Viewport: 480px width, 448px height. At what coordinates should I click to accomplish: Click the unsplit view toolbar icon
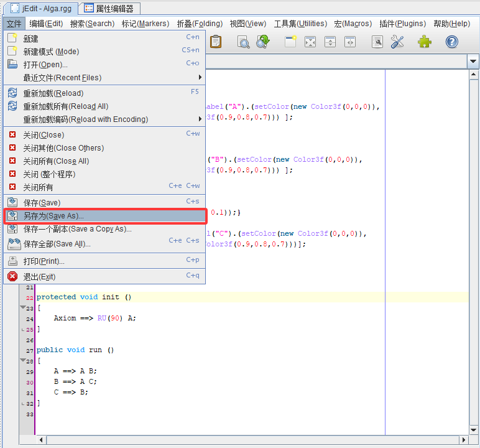click(310, 42)
